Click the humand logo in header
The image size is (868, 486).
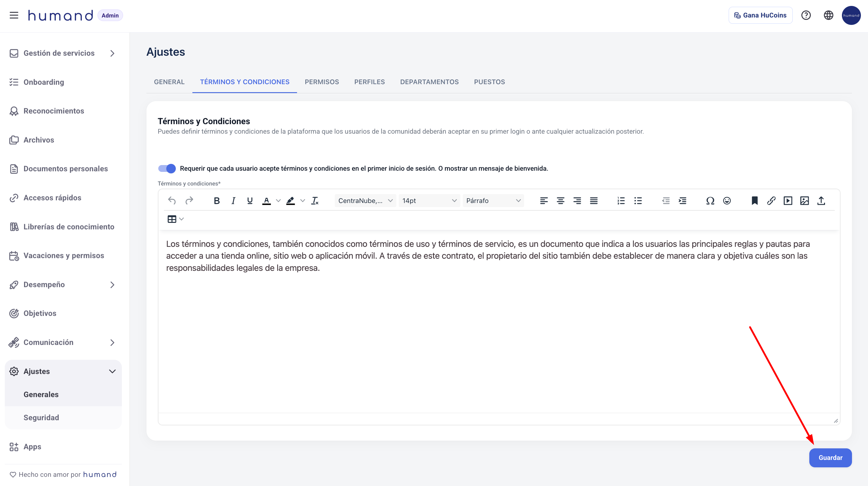[60, 15]
